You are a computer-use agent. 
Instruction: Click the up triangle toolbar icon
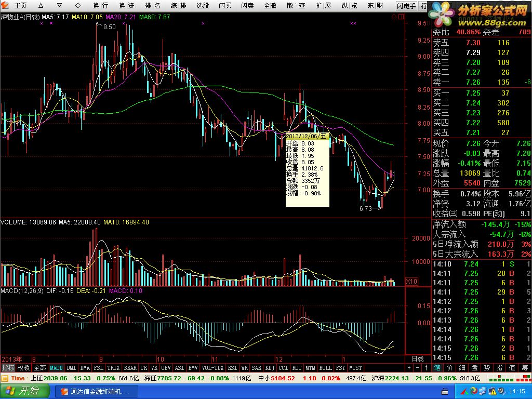tap(41, 5)
